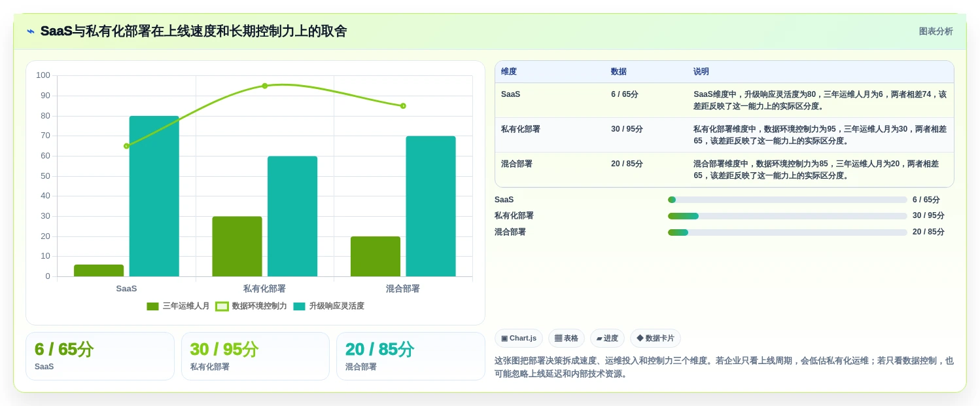Click the line point above SaaS at 65
The height and width of the screenshot is (406, 980).
126,146
